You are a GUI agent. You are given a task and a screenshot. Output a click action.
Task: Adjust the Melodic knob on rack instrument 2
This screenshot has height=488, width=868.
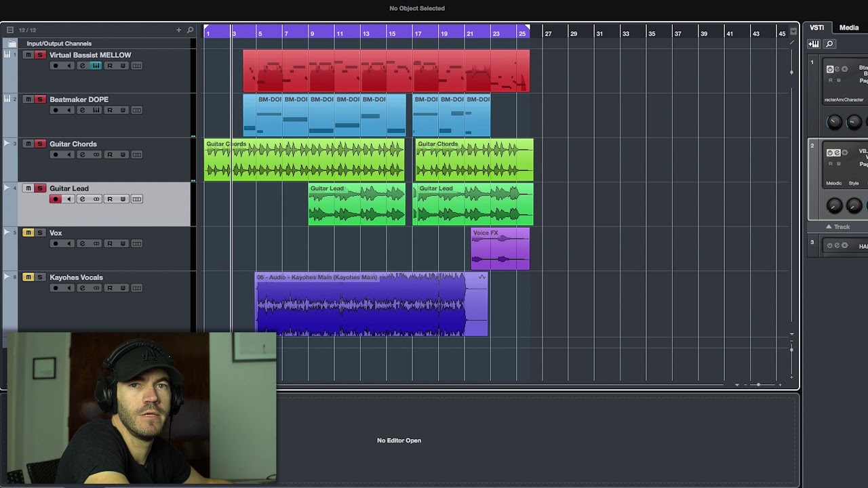pyautogui.click(x=834, y=205)
